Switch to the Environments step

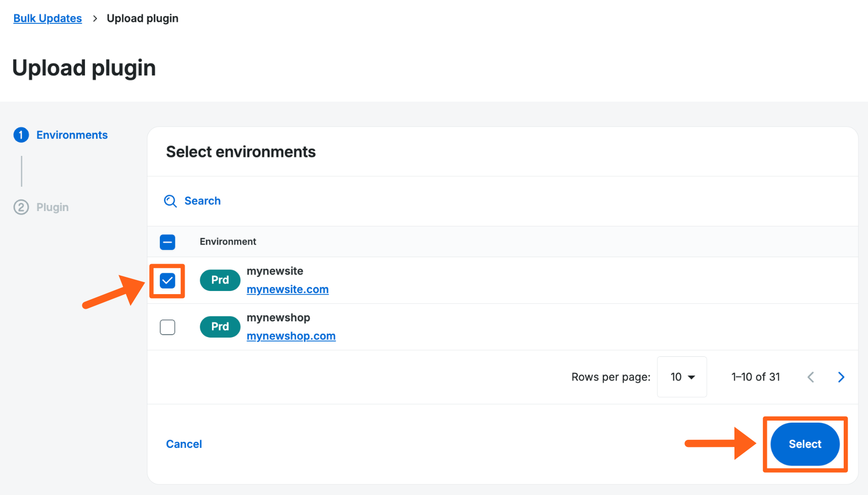point(72,135)
